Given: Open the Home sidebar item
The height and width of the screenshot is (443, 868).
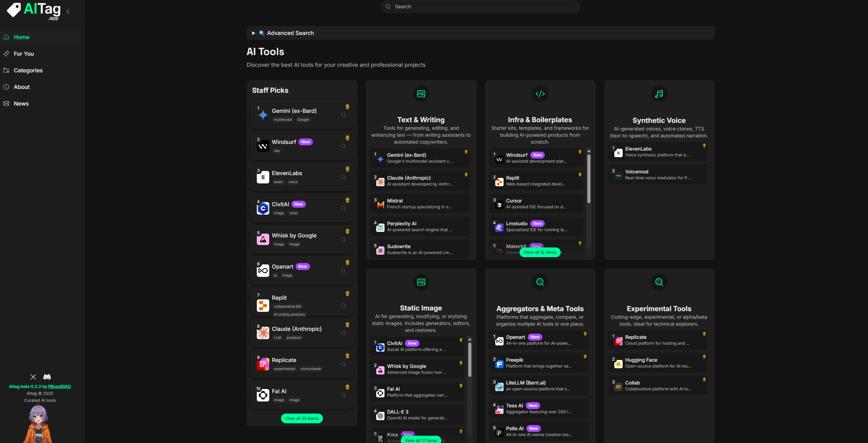Looking at the screenshot, I should coord(40,37).
